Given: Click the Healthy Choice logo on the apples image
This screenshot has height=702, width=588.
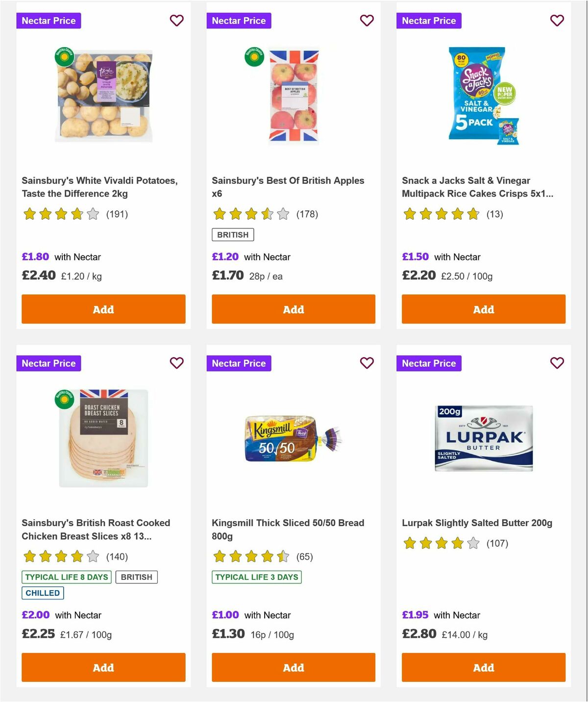Looking at the screenshot, I should [x=254, y=57].
